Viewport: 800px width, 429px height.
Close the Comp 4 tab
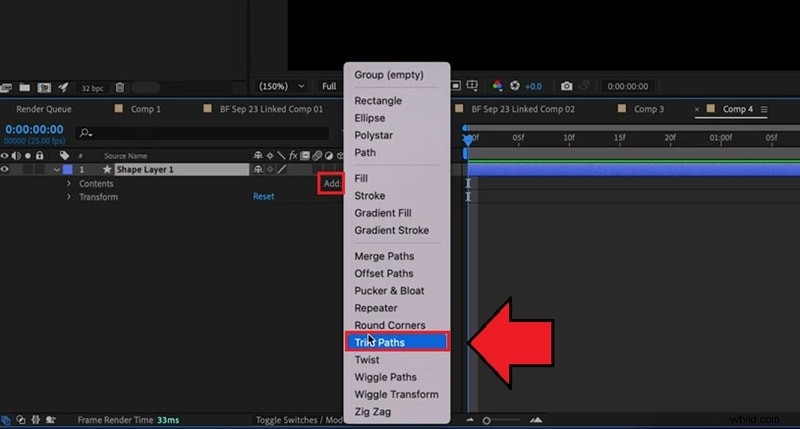pos(696,109)
